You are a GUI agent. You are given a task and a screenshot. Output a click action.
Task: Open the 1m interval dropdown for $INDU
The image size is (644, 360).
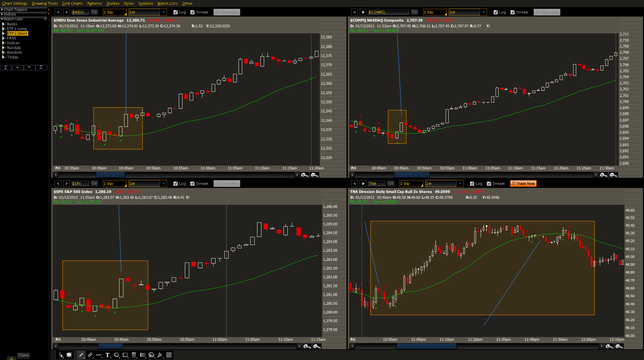[164, 12]
